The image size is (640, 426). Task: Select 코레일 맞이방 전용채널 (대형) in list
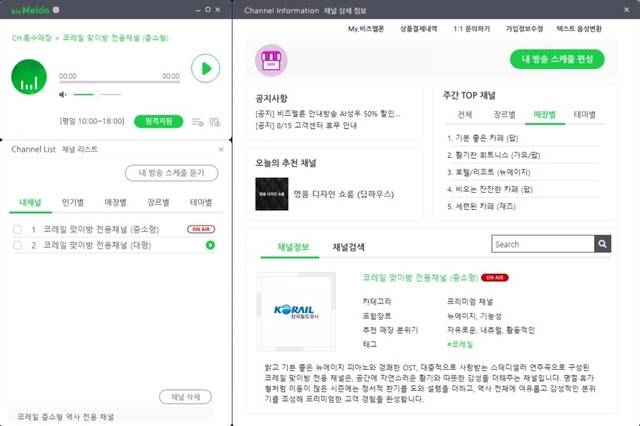point(97,245)
